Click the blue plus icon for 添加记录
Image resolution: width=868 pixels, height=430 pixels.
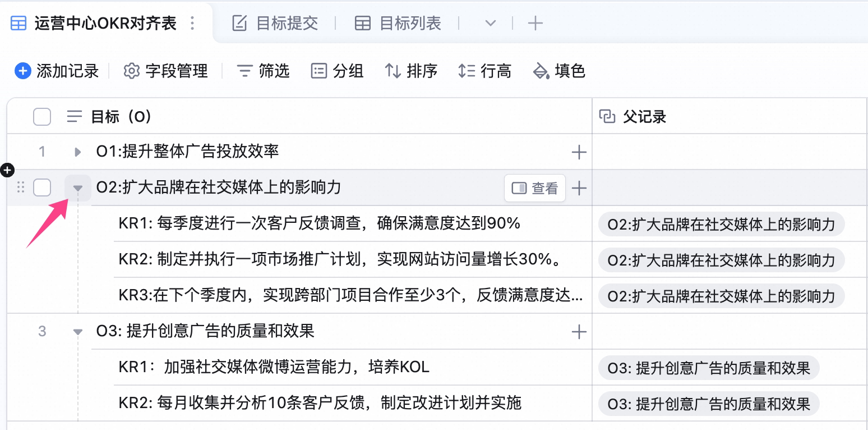[22, 71]
